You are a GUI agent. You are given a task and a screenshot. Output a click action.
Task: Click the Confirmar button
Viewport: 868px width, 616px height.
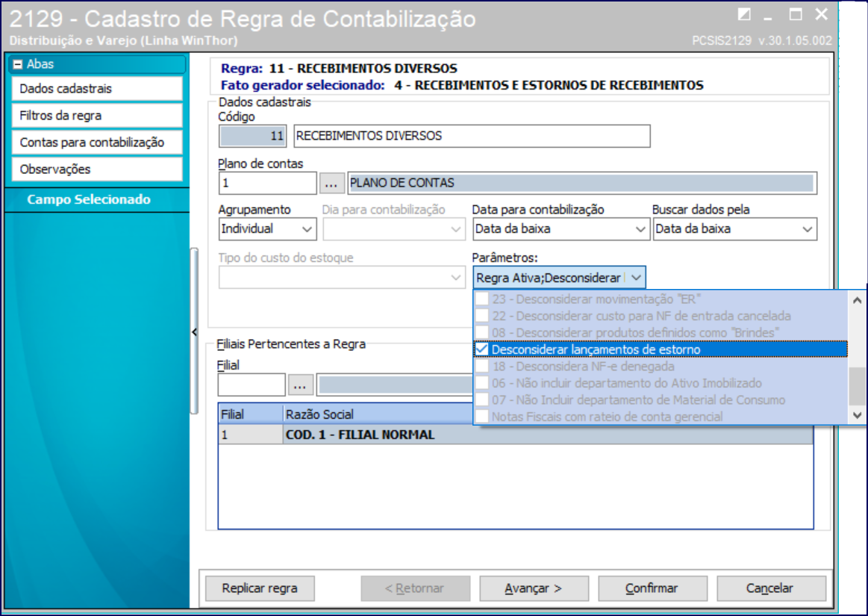coord(652,588)
